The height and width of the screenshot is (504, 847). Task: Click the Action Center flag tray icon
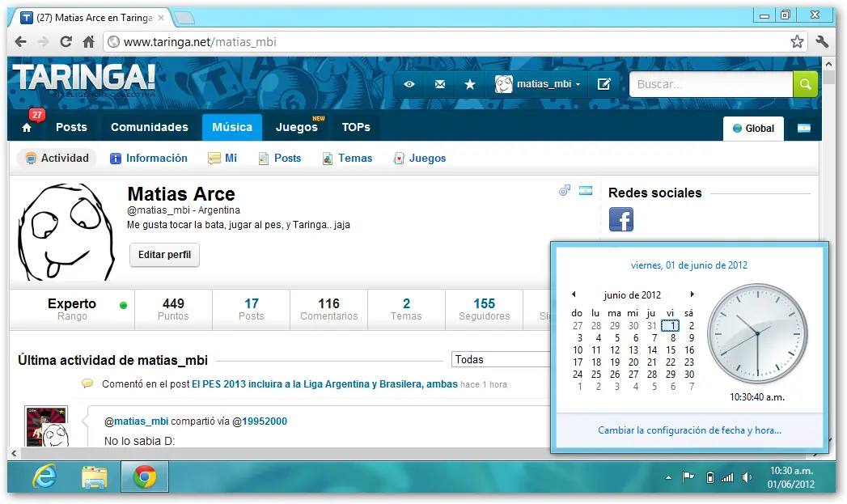688,477
